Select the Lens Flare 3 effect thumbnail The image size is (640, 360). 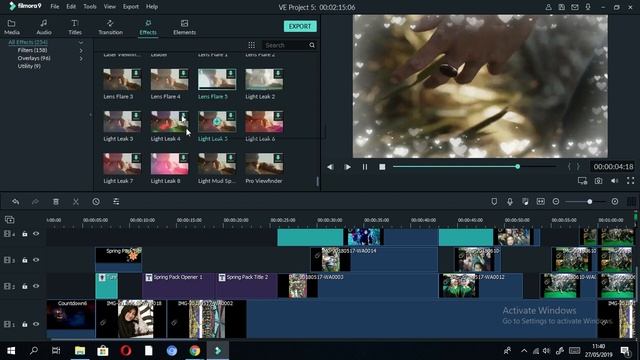point(122,79)
